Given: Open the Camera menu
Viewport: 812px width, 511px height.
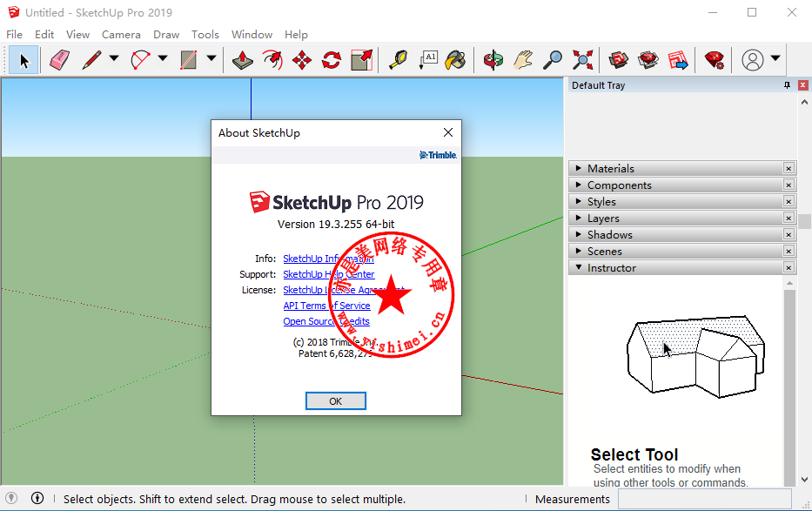Looking at the screenshot, I should [x=121, y=34].
